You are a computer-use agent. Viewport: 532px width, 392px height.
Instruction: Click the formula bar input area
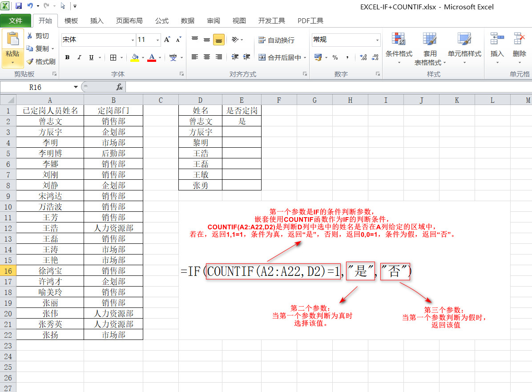pos(328,87)
